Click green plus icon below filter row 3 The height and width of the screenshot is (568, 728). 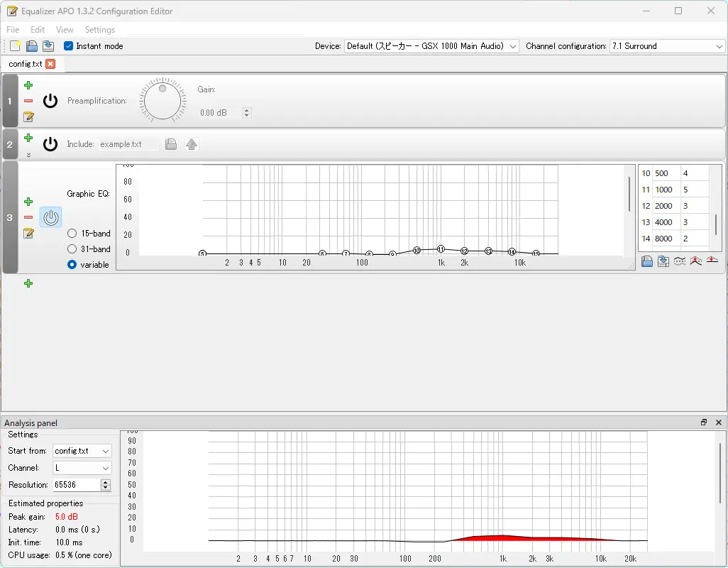(x=28, y=283)
